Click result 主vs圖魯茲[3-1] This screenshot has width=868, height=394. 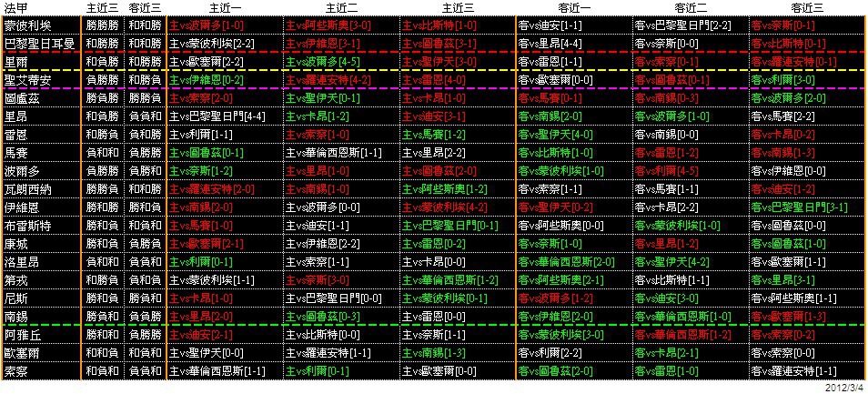click(439, 44)
